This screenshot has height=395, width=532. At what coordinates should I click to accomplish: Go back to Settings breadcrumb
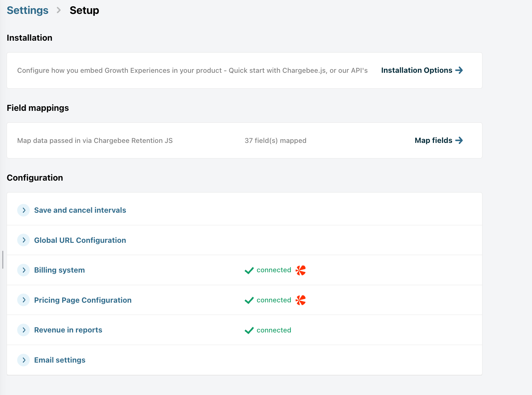tap(27, 10)
